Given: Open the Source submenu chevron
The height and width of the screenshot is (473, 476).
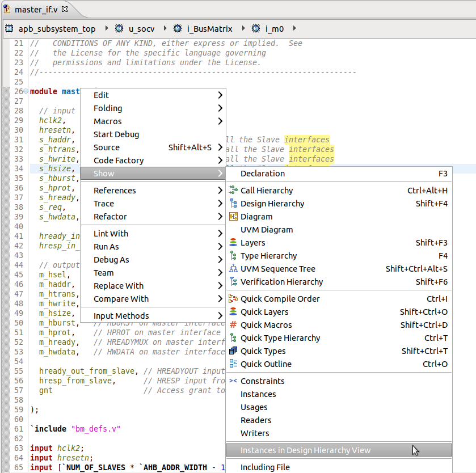Looking at the screenshot, I should pyautogui.click(x=220, y=147).
